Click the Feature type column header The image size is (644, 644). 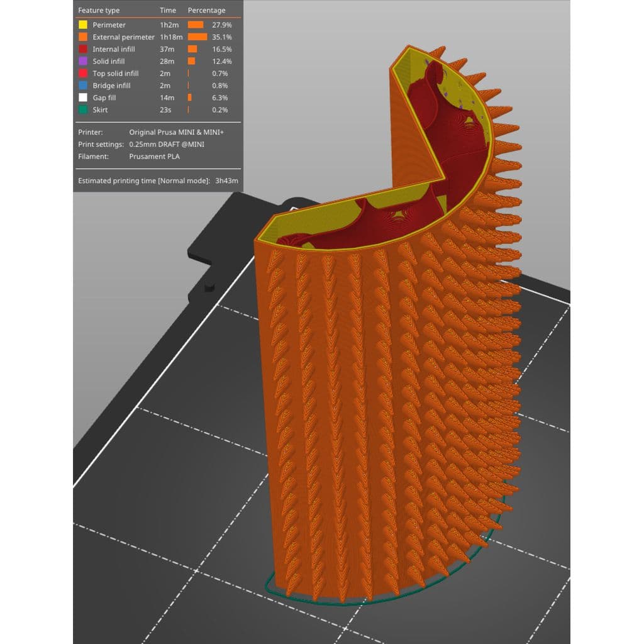(x=99, y=10)
